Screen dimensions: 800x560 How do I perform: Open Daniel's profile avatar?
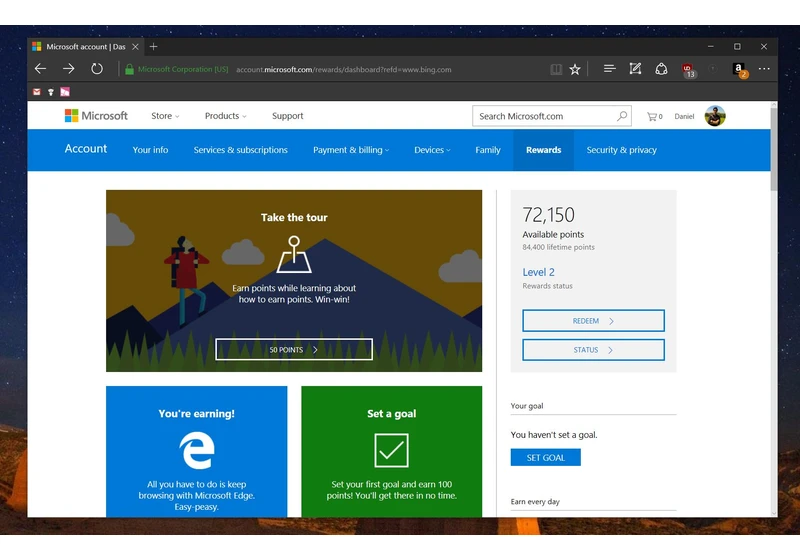tap(715, 116)
